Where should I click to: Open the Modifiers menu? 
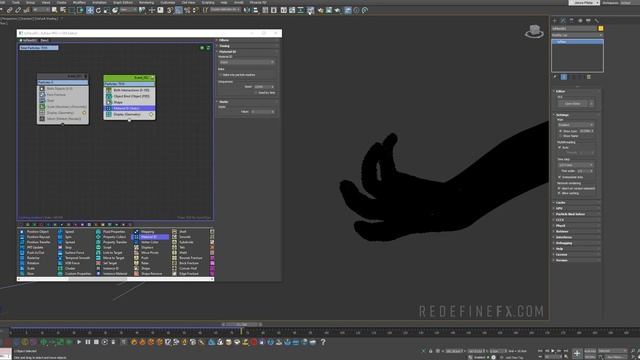[79, 2]
